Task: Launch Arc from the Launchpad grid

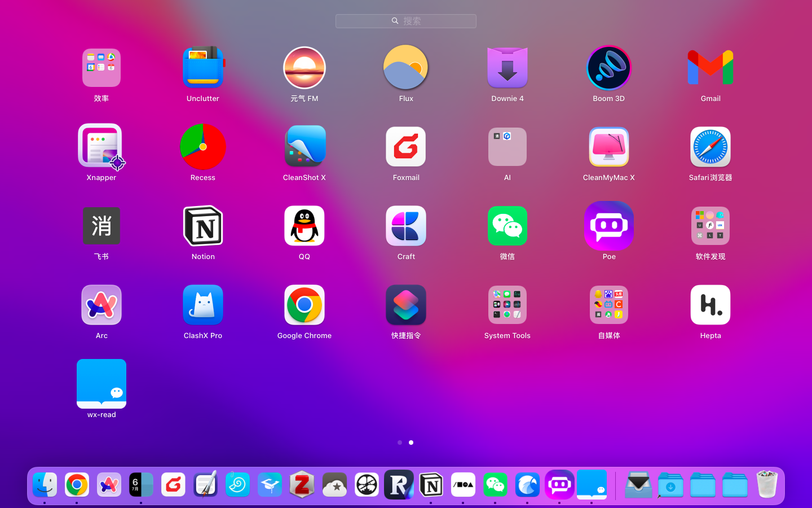Action: [101, 305]
